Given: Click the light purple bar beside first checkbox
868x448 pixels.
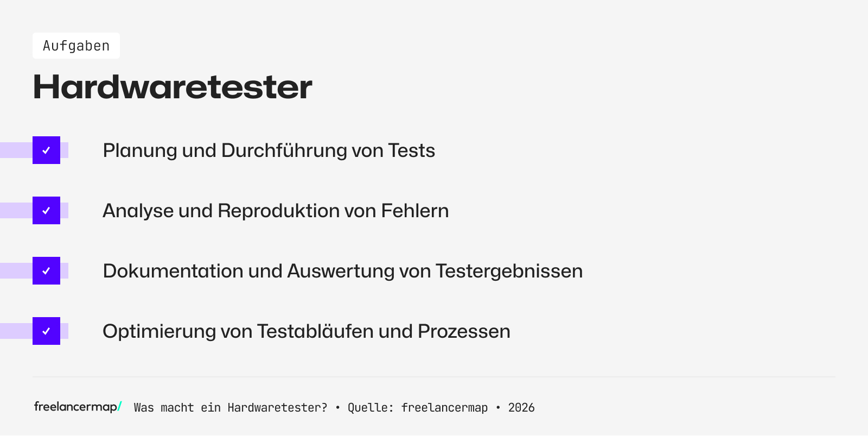Looking at the screenshot, I should (16, 150).
